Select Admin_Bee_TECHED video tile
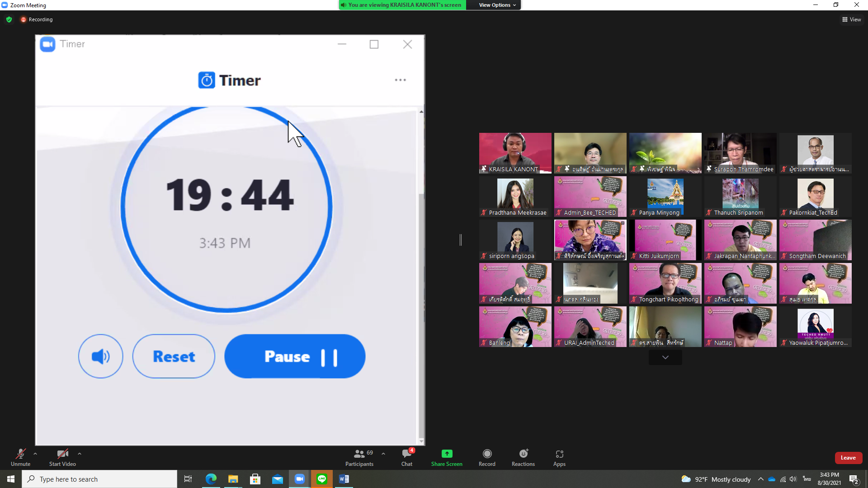 [590, 196]
